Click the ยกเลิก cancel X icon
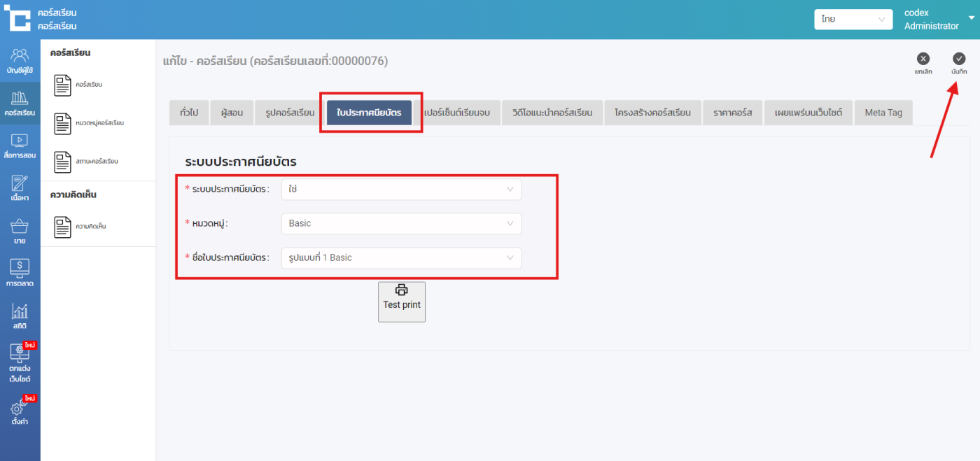This screenshot has width=980, height=461. point(923,59)
